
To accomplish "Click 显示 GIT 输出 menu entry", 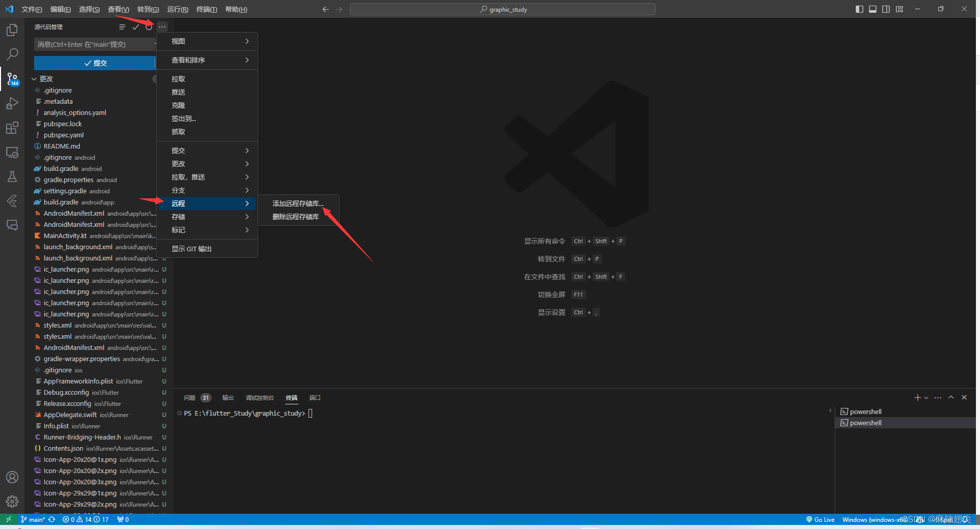I will tap(207, 249).
